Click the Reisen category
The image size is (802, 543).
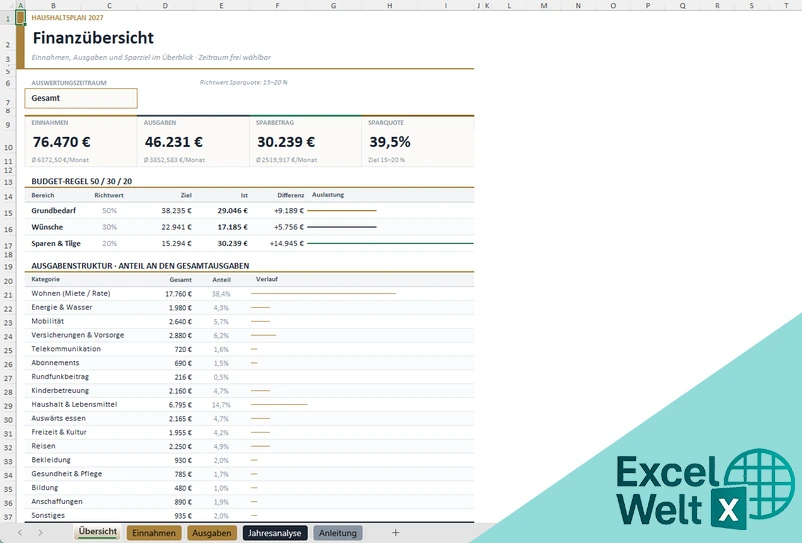point(43,446)
